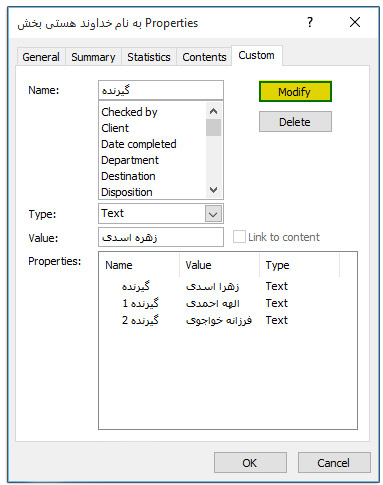The width and height of the screenshot is (383, 485).
Task: Click the yellow Modify button
Action: [295, 91]
